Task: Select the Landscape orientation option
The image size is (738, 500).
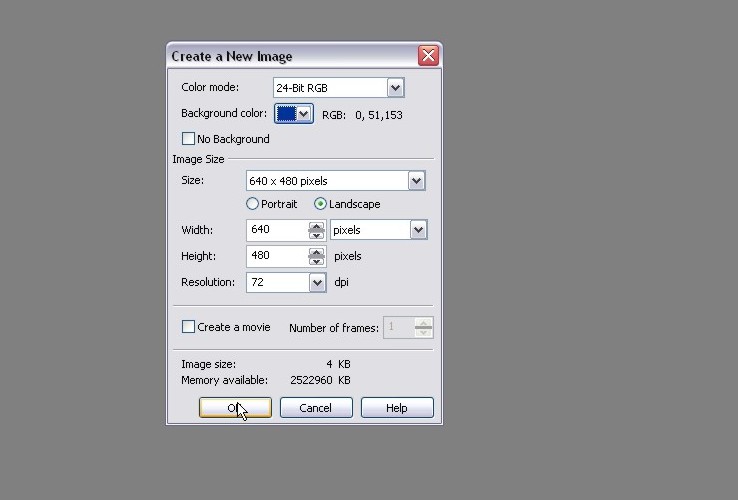Action: [x=321, y=204]
